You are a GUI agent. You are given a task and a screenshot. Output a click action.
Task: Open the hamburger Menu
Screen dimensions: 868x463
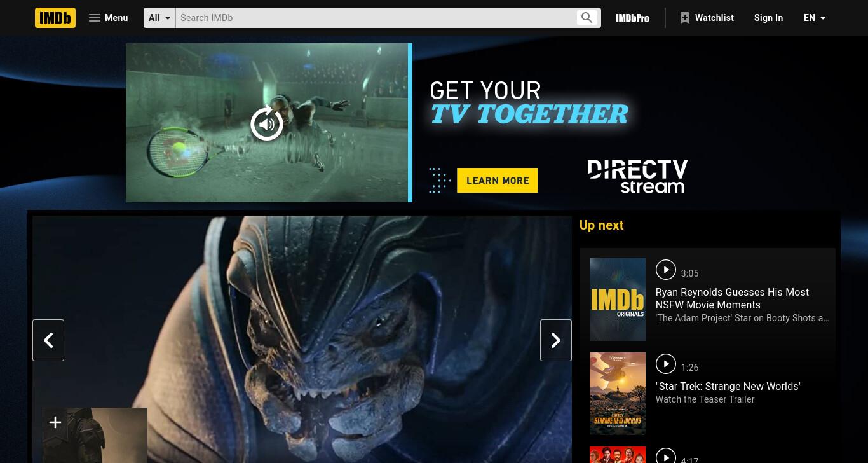[109, 18]
